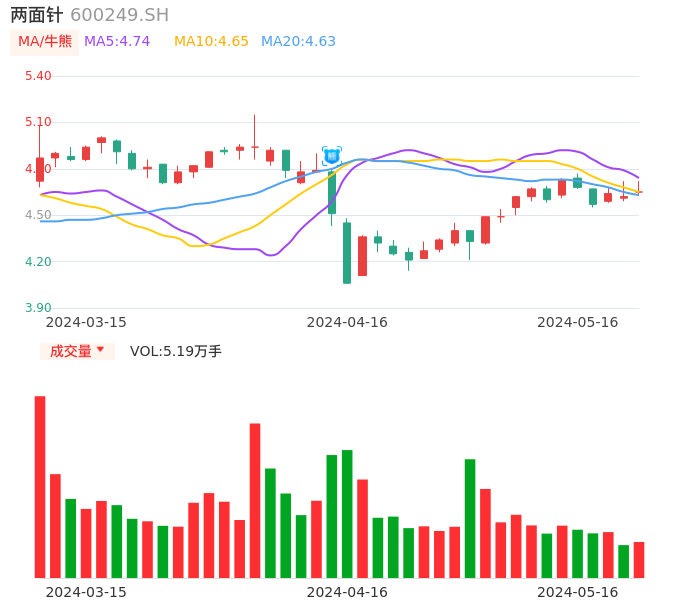Image resolution: width=686 pixels, height=606 pixels.
Task: Click the VOL:5.19万手 volume readout
Action: (176, 351)
